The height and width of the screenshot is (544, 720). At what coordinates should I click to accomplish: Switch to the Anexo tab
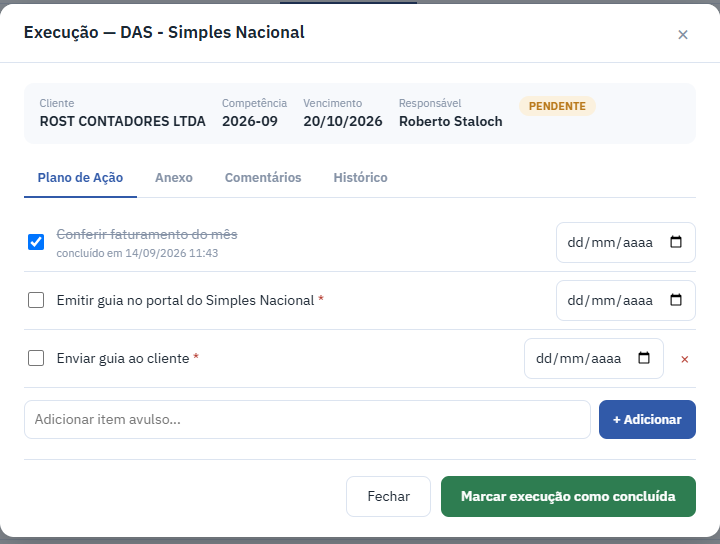(x=174, y=178)
